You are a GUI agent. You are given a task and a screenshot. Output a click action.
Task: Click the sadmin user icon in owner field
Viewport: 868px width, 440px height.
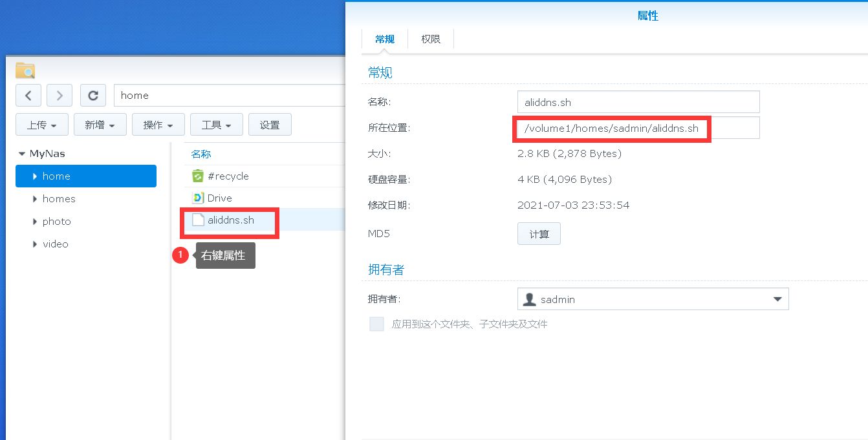pos(529,300)
